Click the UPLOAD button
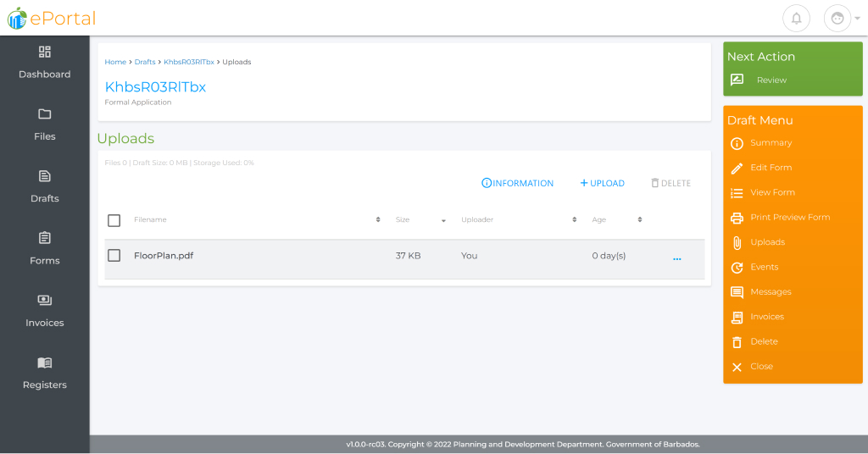 (x=603, y=183)
